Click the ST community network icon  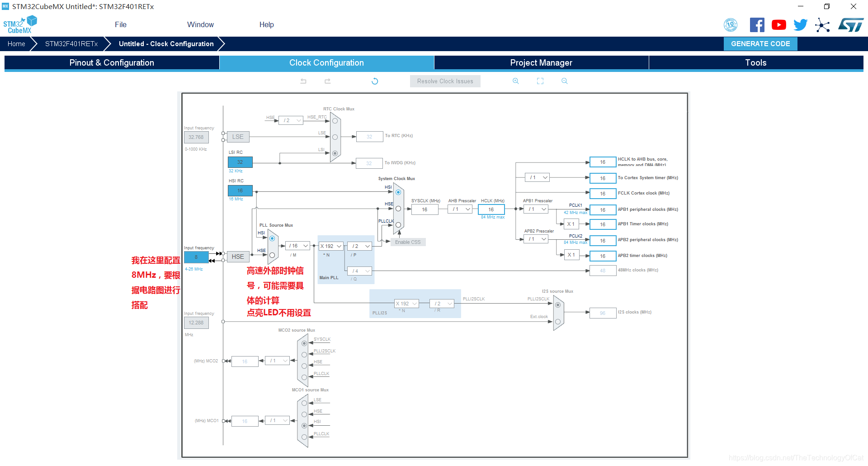[x=822, y=25]
